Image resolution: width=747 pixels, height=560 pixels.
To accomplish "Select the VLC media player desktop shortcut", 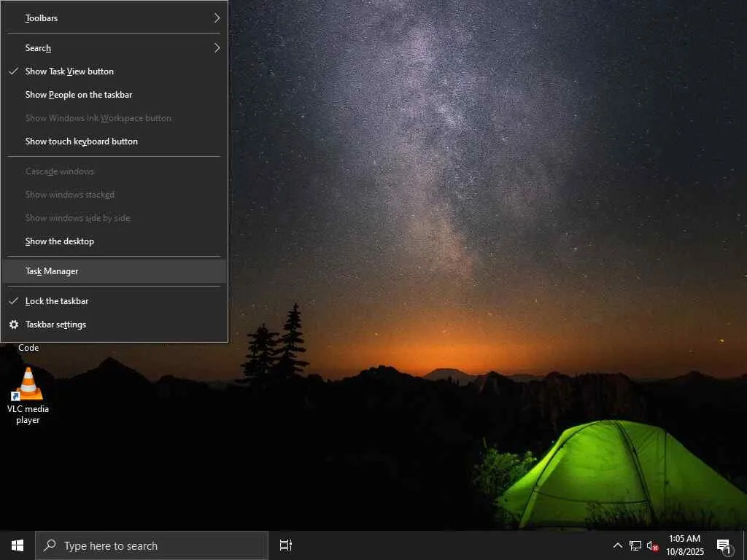I will [x=28, y=396].
